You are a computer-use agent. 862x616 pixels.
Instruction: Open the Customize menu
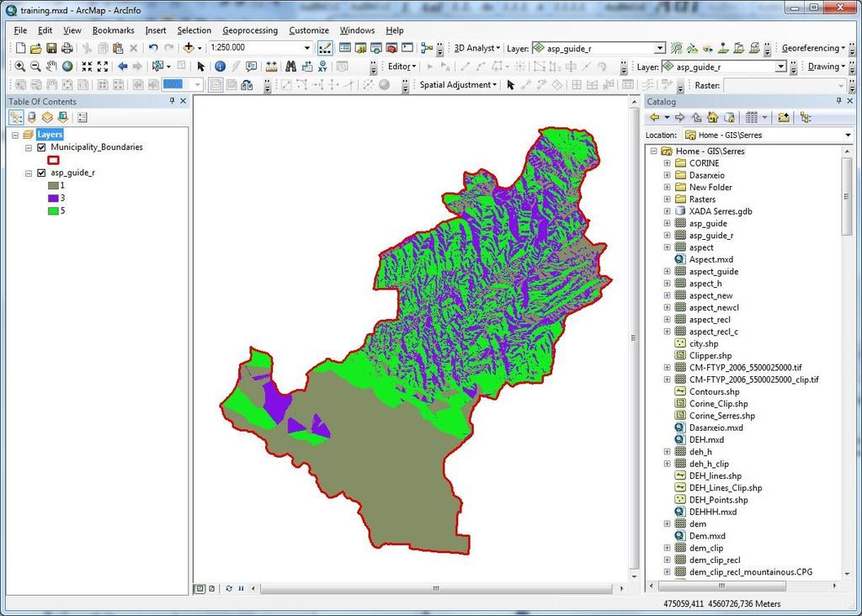309,30
